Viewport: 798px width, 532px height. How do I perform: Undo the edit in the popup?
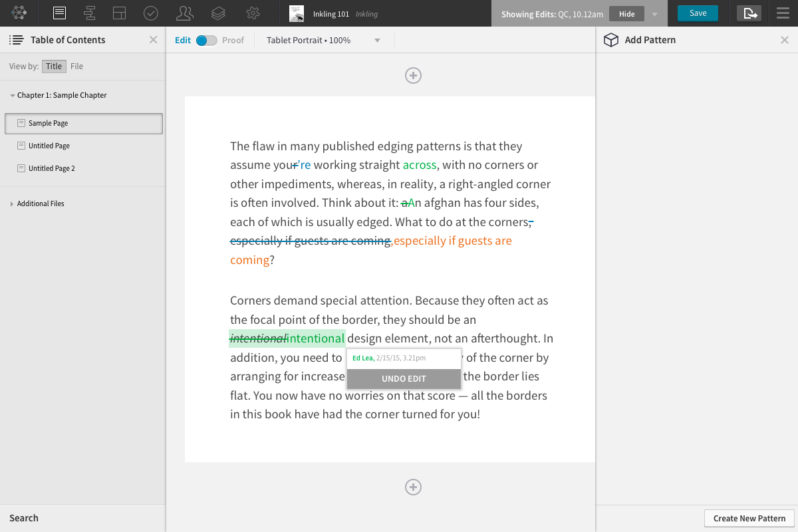point(404,379)
